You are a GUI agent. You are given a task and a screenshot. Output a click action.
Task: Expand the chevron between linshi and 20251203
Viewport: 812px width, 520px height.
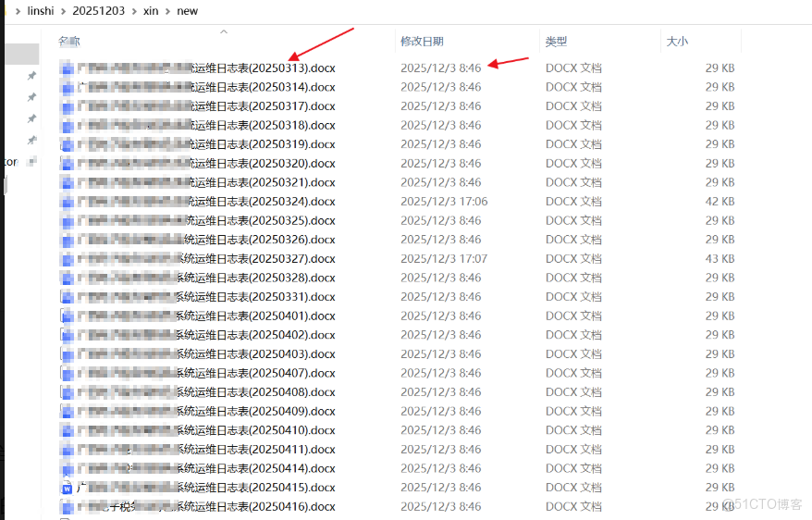coord(63,11)
